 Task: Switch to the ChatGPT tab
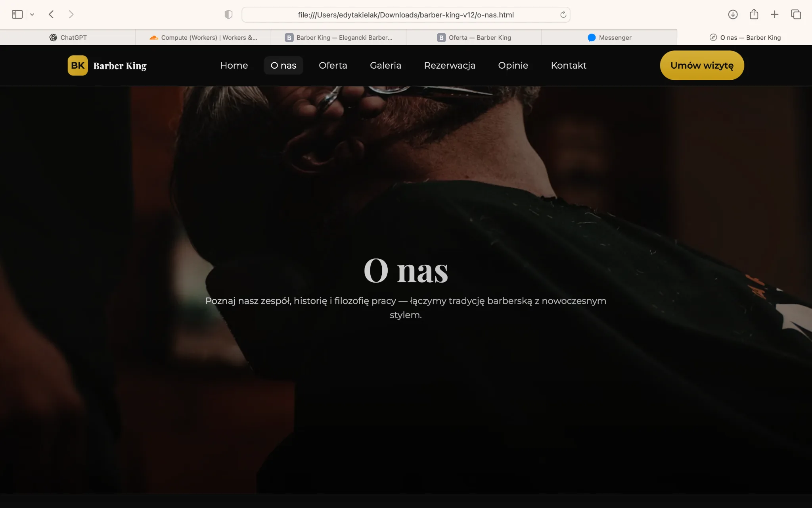(68, 38)
